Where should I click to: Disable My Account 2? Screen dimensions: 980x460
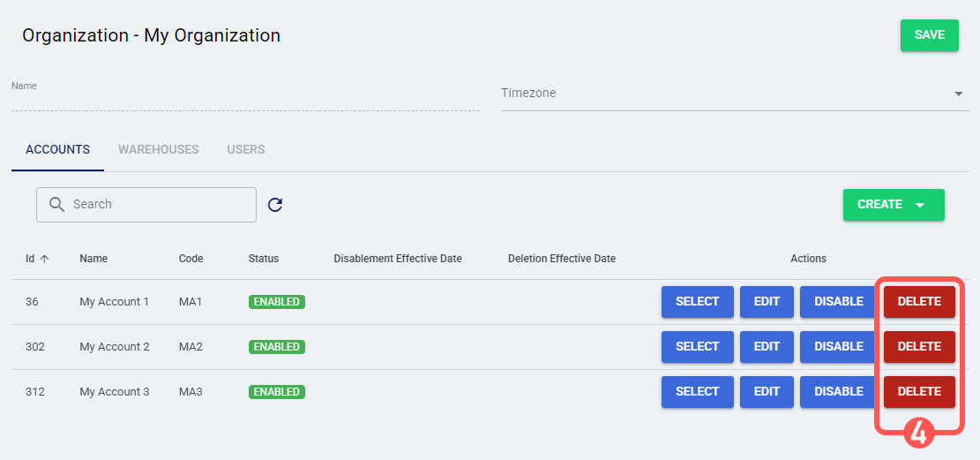point(838,346)
